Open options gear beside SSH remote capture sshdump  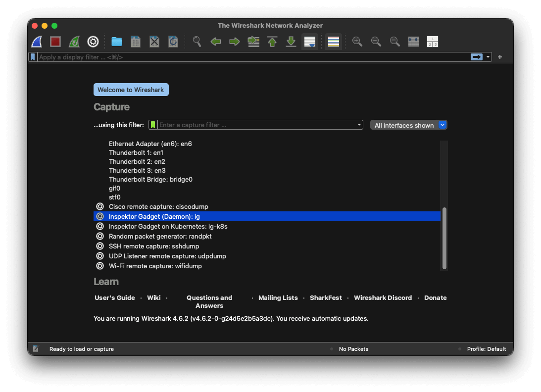point(99,246)
